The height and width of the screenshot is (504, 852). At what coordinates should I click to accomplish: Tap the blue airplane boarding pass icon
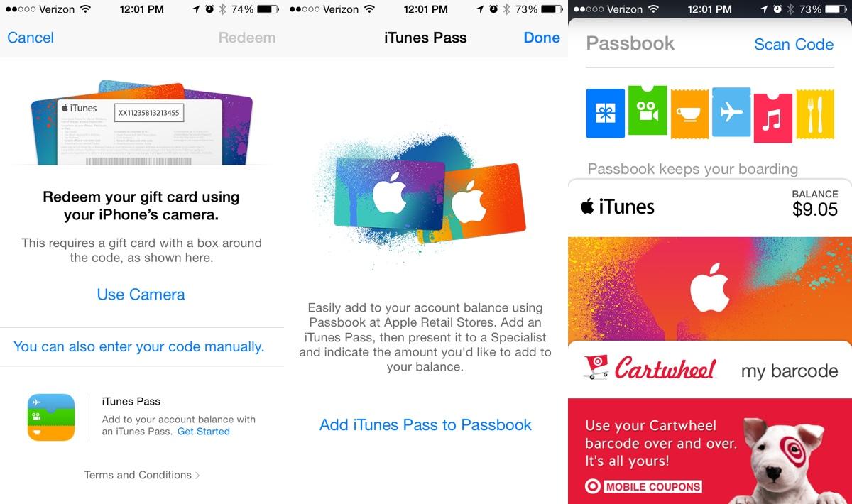[731, 112]
